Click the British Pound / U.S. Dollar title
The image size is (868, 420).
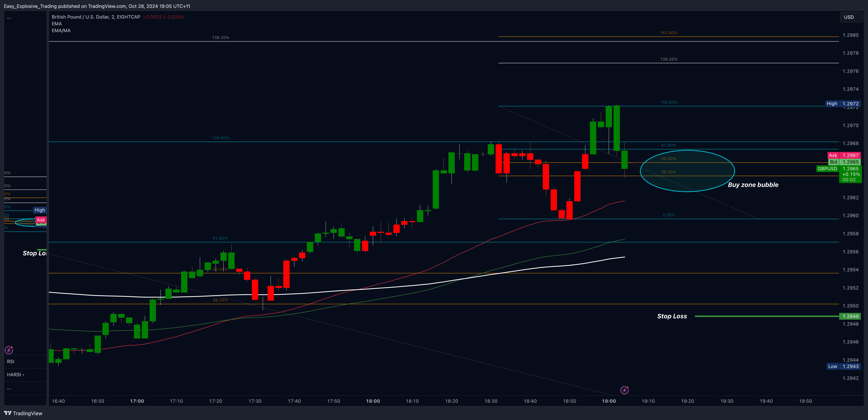(x=96, y=17)
